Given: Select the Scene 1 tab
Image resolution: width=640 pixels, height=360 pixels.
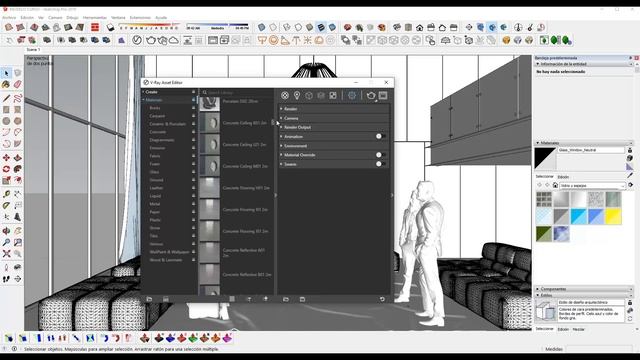Looking at the screenshot, I should coord(33,50).
